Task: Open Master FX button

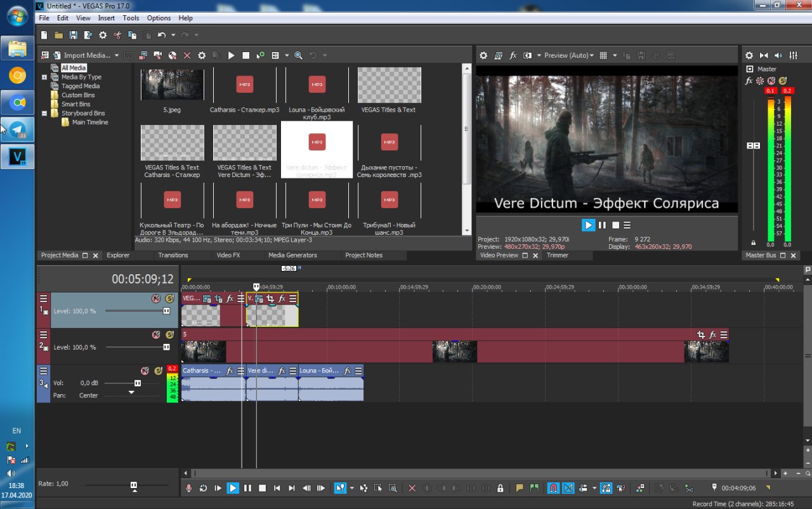Action: pos(749,81)
